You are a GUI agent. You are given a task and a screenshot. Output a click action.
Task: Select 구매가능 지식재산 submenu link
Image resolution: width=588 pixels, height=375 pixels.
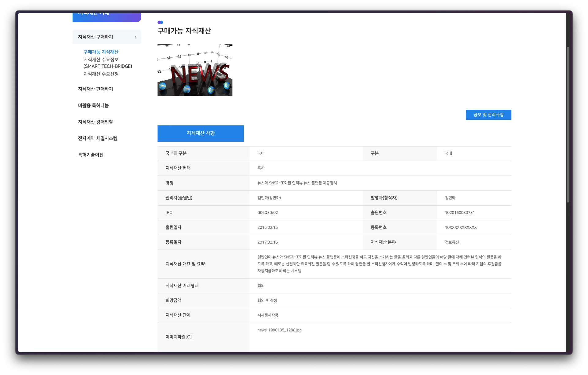(x=101, y=52)
